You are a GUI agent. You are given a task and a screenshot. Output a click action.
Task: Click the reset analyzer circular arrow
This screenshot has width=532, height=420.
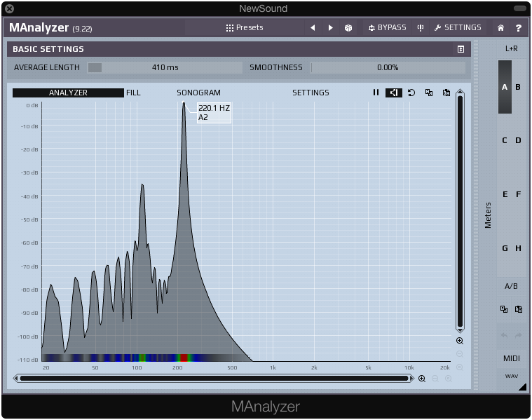click(x=411, y=93)
